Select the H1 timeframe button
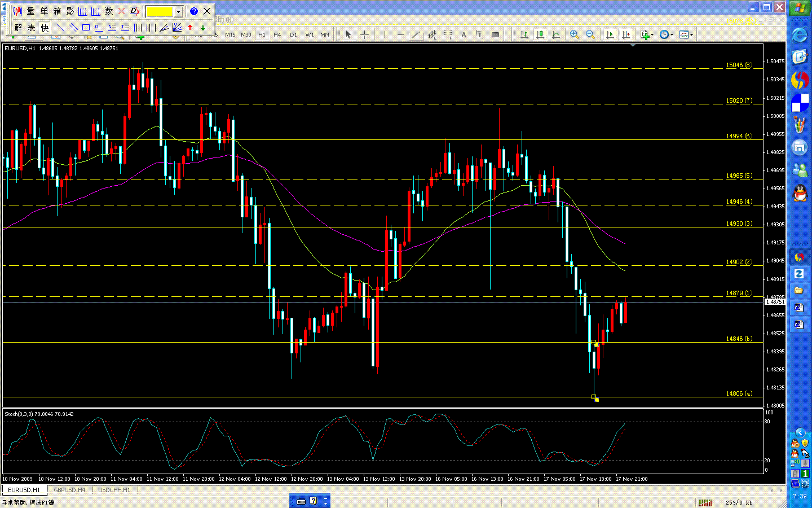The image size is (812, 508). [x=262, y=34]
